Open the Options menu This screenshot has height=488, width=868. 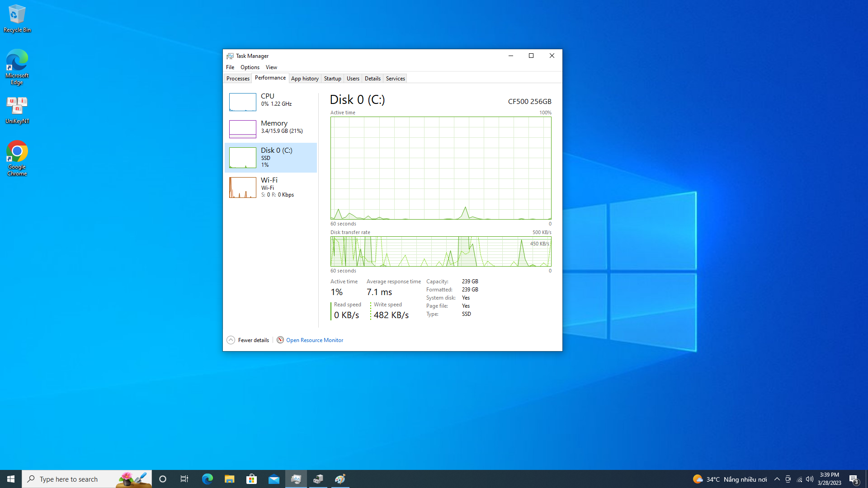tap(250, 67)
